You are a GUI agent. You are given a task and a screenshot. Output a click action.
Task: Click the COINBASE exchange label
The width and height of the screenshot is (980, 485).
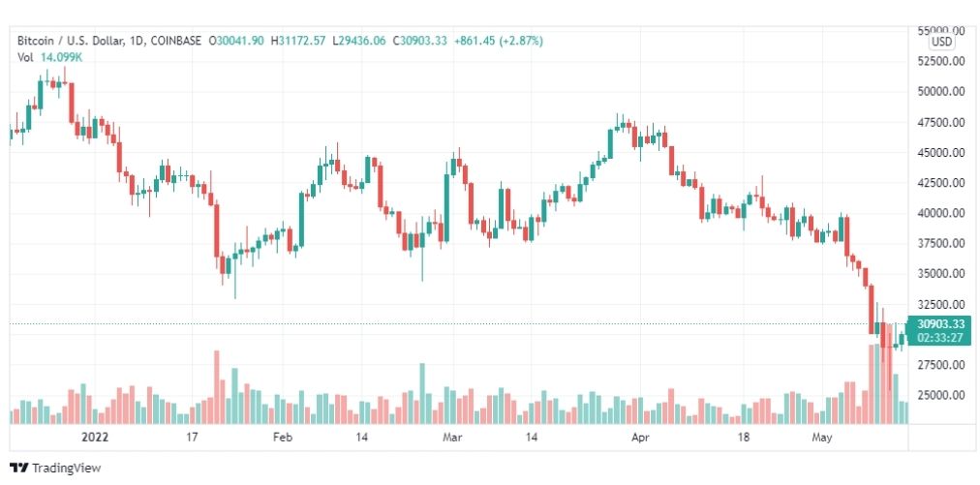pos(176,41)
